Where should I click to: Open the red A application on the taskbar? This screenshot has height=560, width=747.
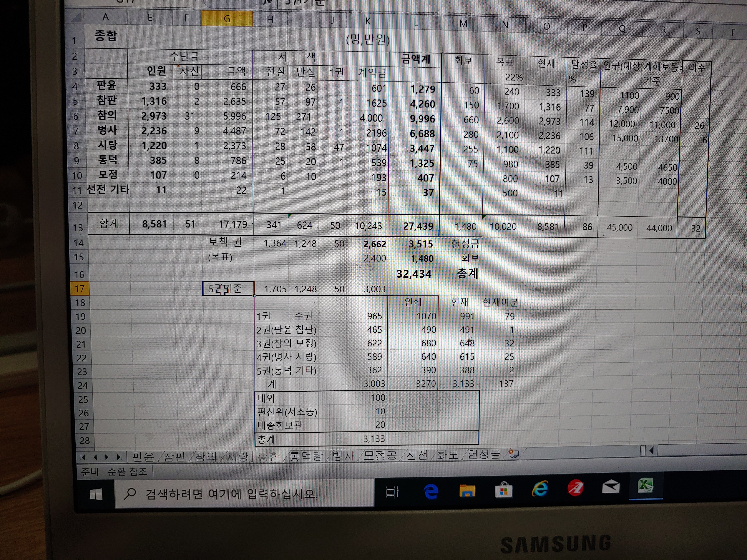(575, 488)
